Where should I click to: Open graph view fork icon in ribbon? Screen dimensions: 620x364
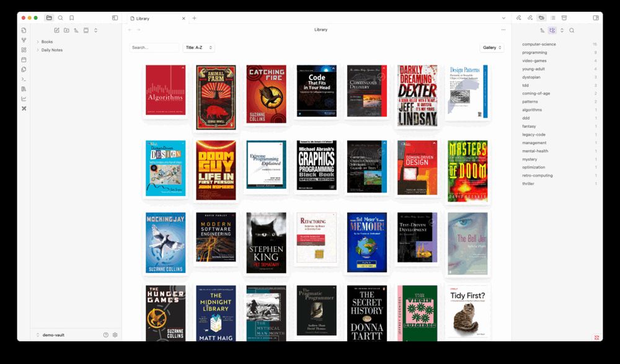click(24, 40)
